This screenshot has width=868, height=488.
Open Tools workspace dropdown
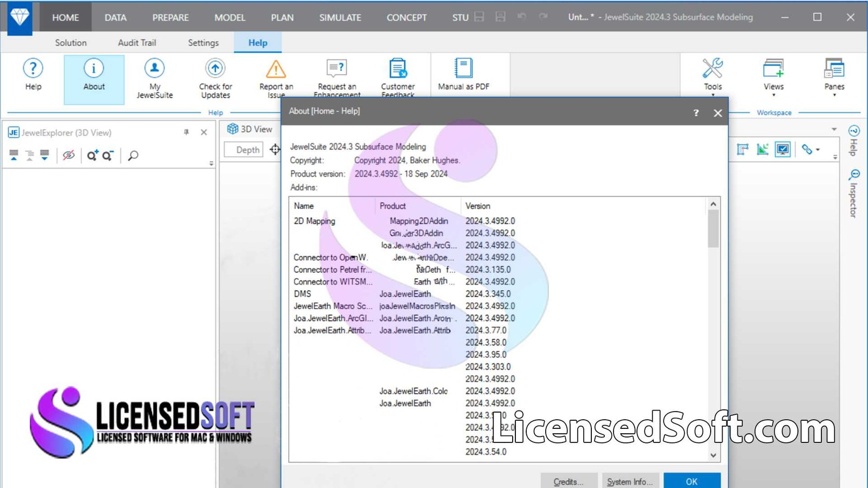tap(712, 77)
